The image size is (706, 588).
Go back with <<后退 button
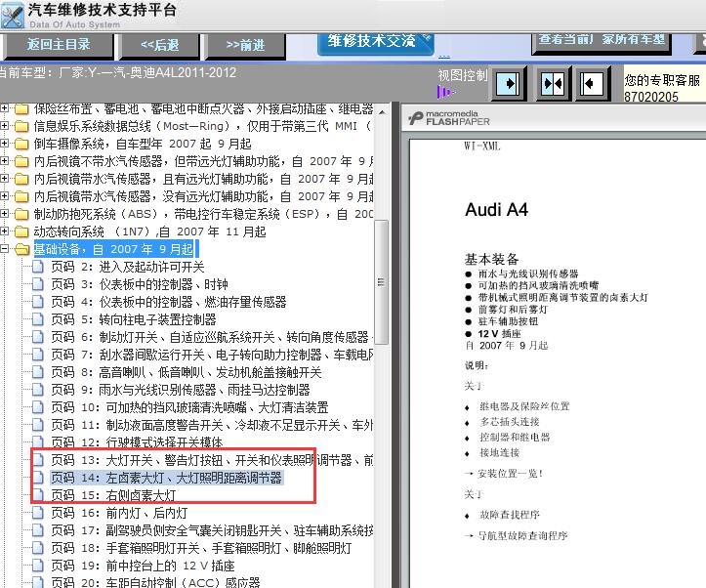click(159, 45)
